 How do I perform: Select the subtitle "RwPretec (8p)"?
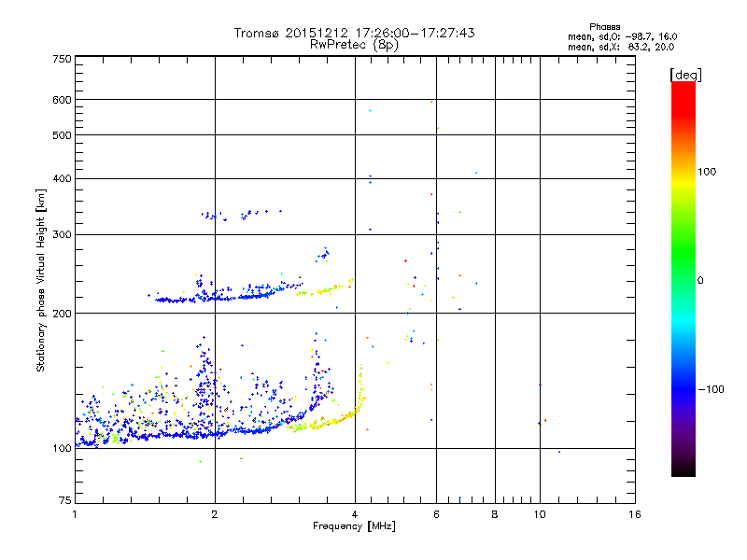[354, 45]
